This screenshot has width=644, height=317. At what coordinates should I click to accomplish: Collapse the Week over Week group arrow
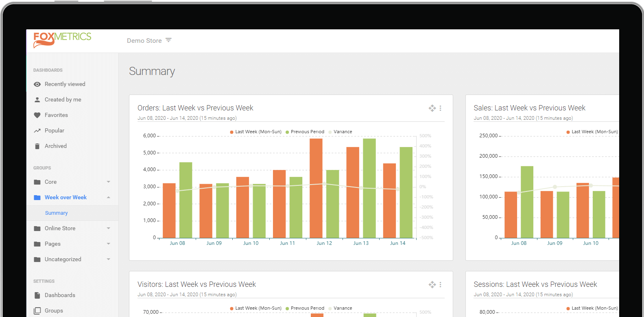pyautogui.click(x=109, y=198)
